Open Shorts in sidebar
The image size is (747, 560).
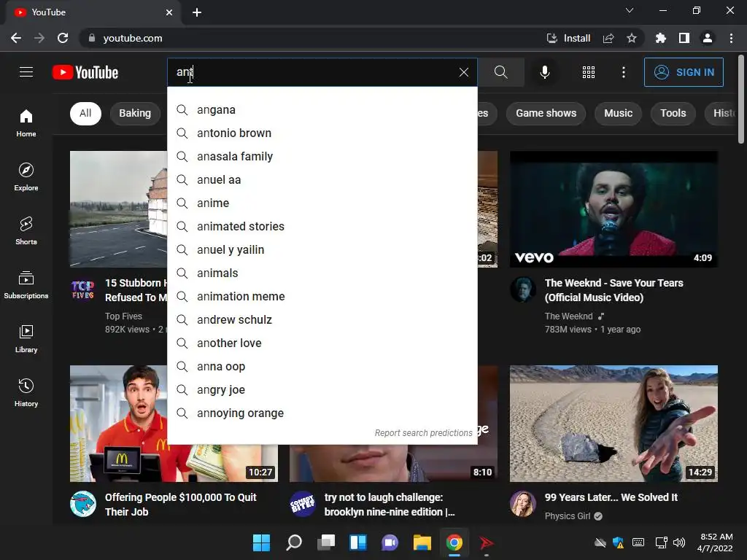[26, 230]
